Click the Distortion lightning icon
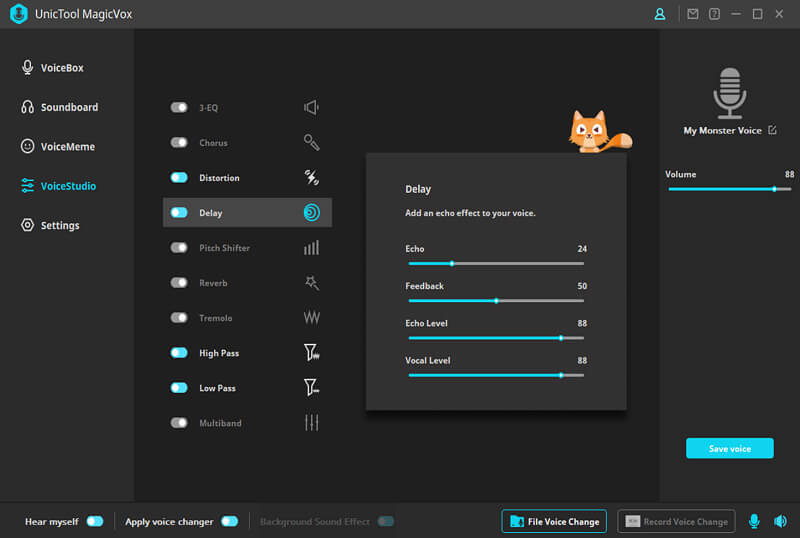Image resolution: width=800 pixels, height=538 pixels. (311, 178)
